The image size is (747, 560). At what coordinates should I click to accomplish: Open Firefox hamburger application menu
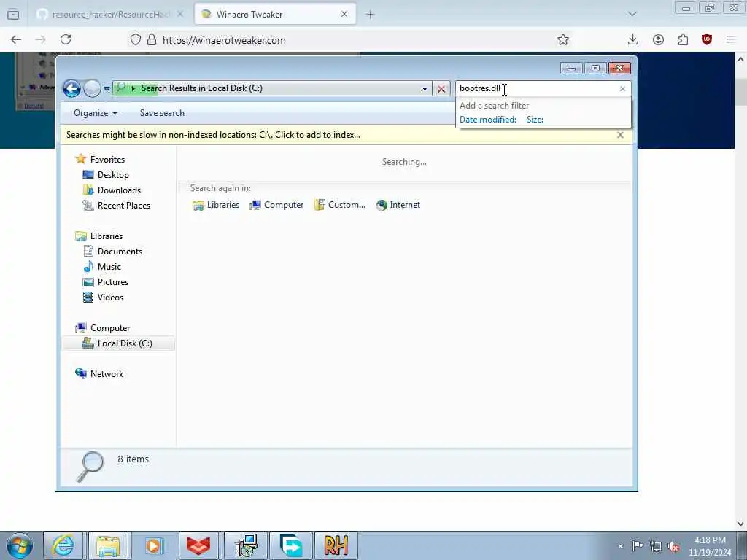tap(731, 40)
